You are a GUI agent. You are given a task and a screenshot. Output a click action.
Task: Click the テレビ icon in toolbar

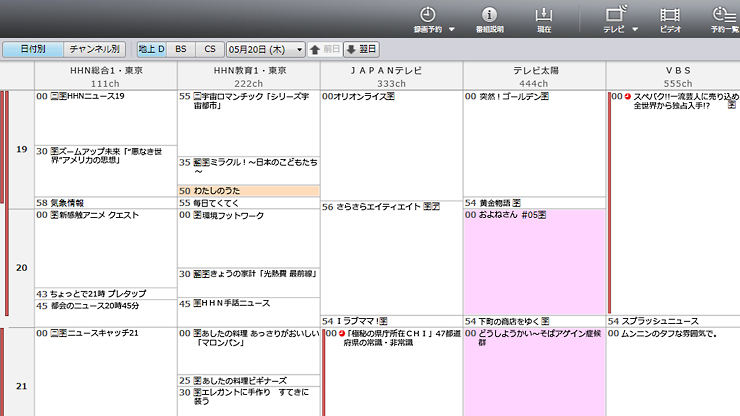(x=615, y=15)
